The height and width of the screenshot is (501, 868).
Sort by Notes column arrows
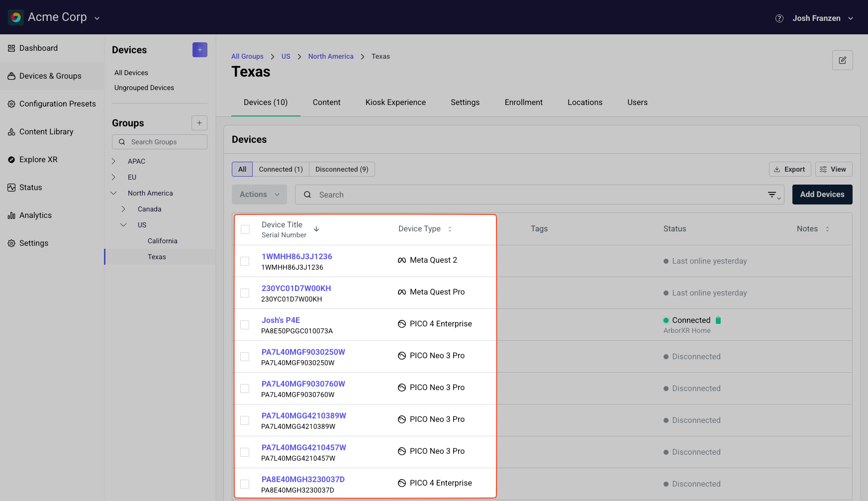tap(827, 229)
